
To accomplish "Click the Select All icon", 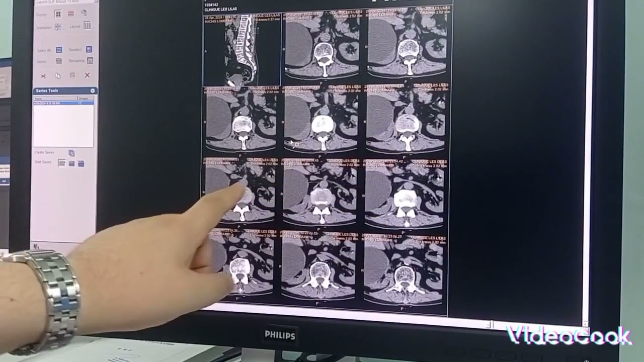I will click(59, 50).
